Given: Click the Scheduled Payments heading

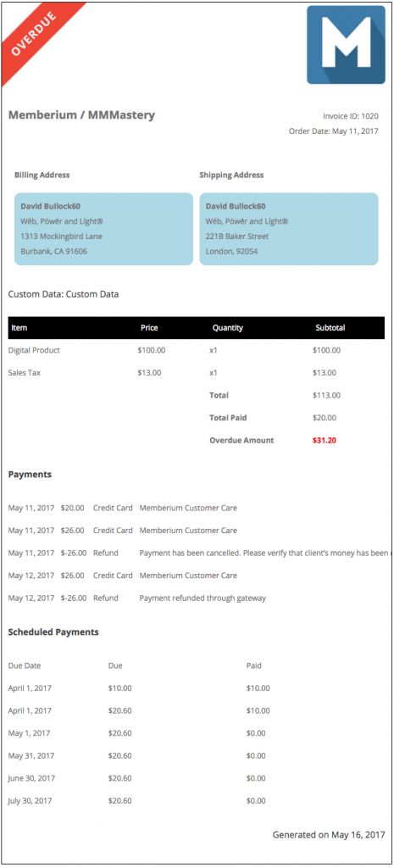Looking at the screenshot, I should (x=53, y=632).
